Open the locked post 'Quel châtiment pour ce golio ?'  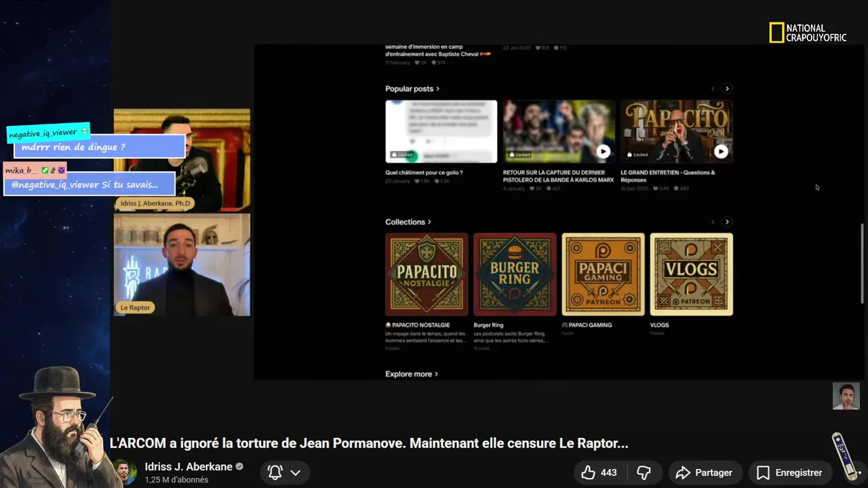[x=441, y=131]
